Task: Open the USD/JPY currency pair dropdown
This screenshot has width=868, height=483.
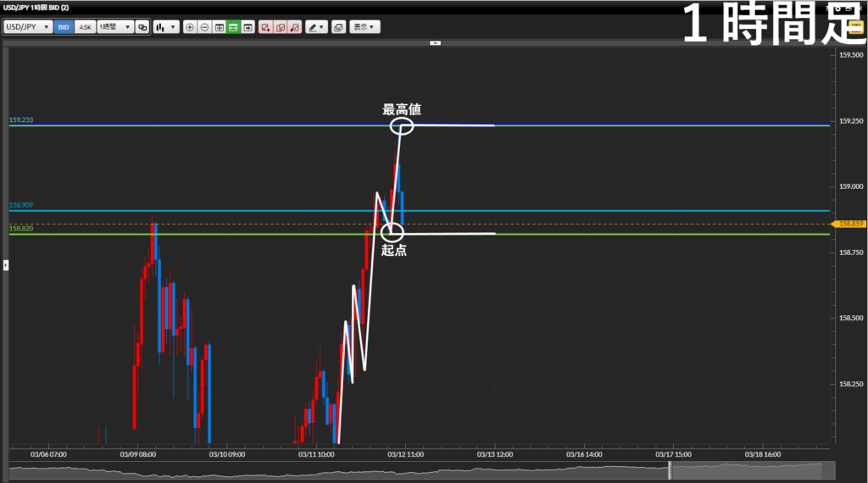Action: (x=27, y=27)
